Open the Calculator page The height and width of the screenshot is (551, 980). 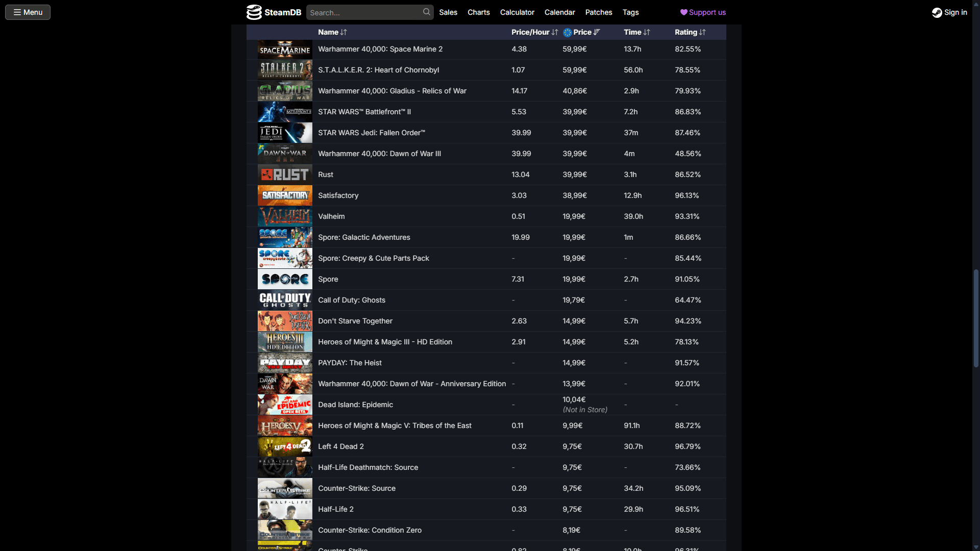(x=517, y=12)
